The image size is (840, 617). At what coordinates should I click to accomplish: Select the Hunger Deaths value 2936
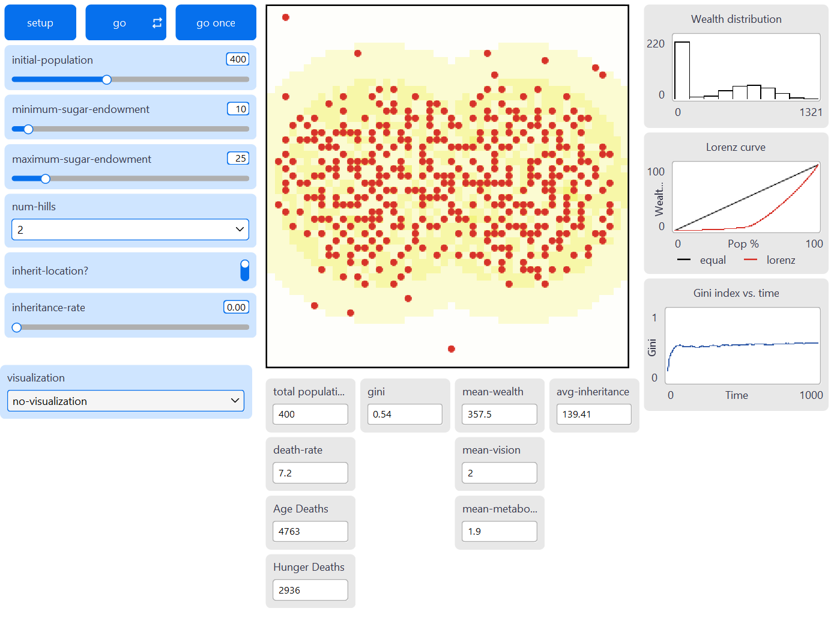coord(310,590)
